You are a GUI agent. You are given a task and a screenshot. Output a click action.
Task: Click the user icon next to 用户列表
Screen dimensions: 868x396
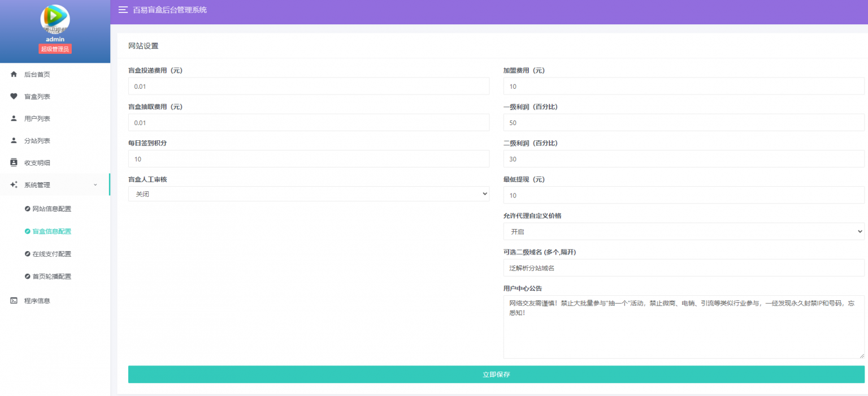(14, 118)
